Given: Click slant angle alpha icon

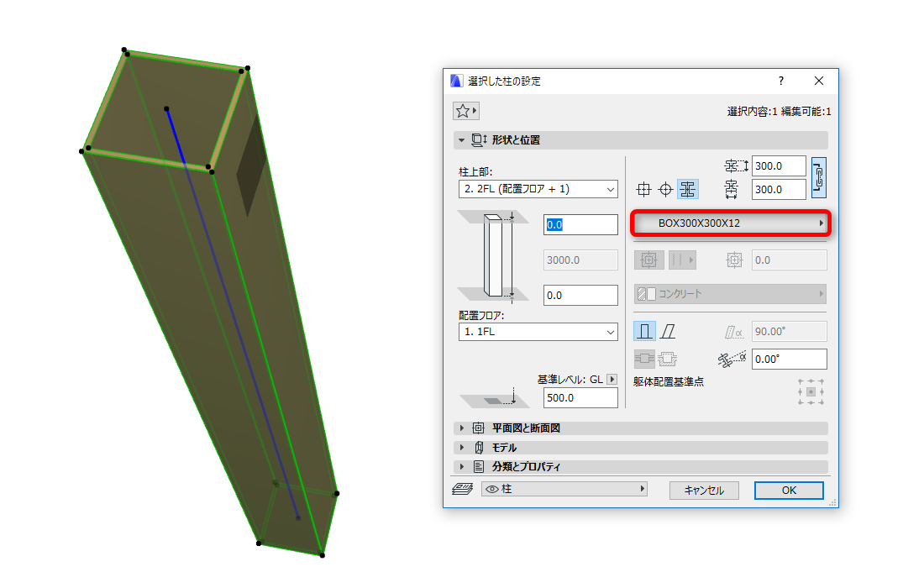Looking at the screenshot, I should tap(733, 333).
